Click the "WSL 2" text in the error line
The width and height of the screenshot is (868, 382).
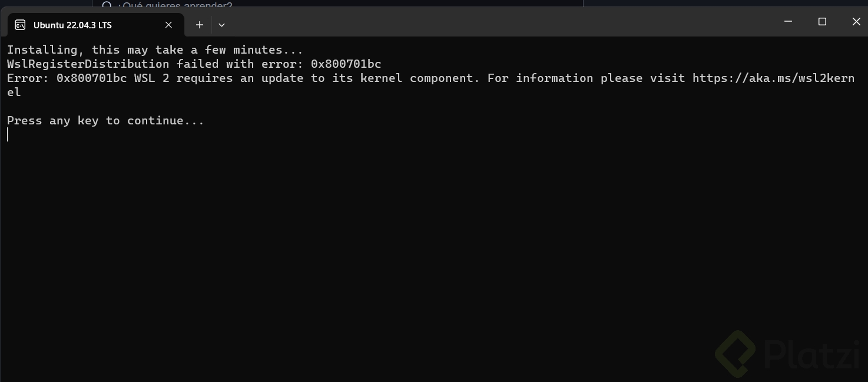[x=151, y=78]
